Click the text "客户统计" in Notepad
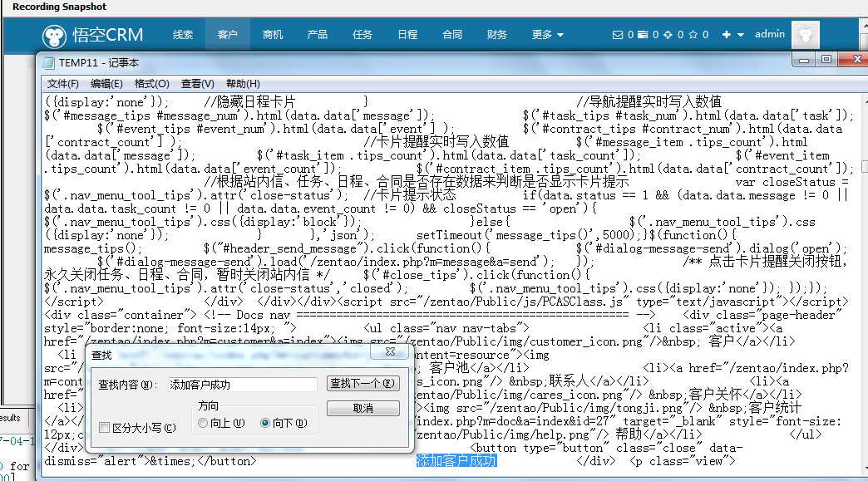868x481 pixels. tap(775, 408)
